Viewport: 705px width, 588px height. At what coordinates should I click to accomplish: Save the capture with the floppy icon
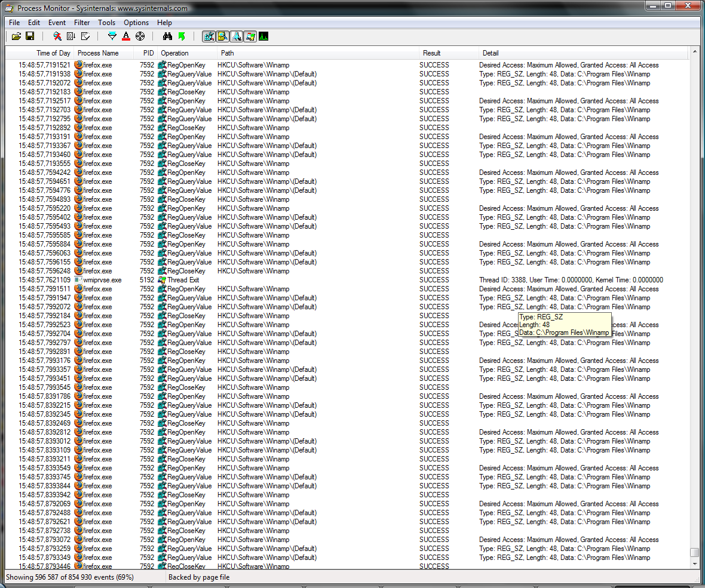pos(30,36)
